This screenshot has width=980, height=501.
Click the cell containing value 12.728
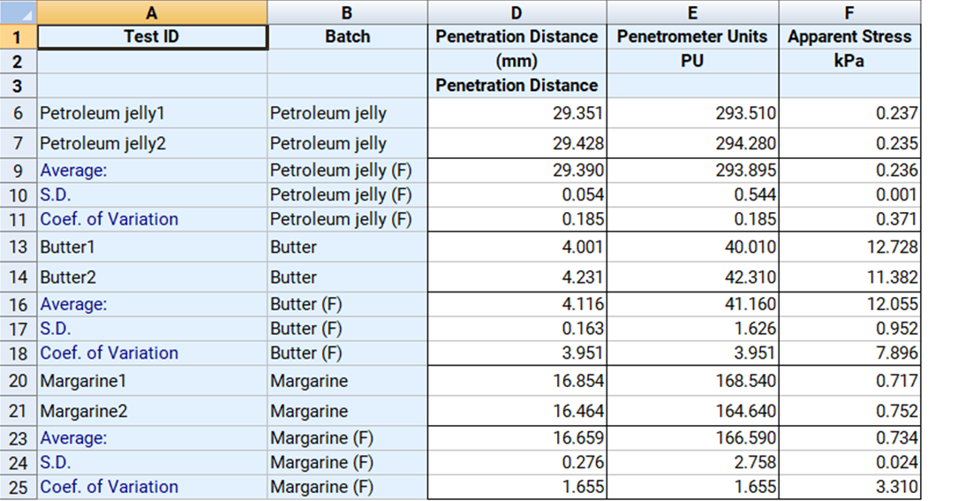coord(849,247)
